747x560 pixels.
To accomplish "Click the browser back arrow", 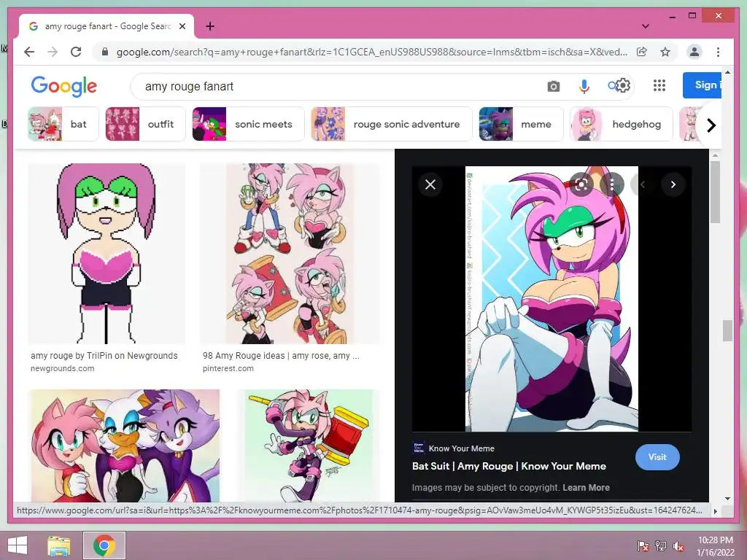I will (x=29, y=52).
